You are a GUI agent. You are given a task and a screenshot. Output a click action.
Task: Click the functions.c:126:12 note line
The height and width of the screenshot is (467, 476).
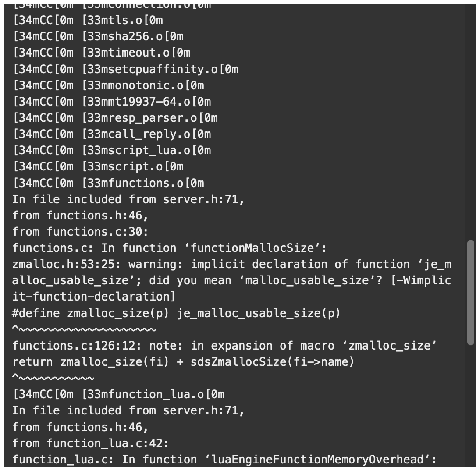click(225, 346)
